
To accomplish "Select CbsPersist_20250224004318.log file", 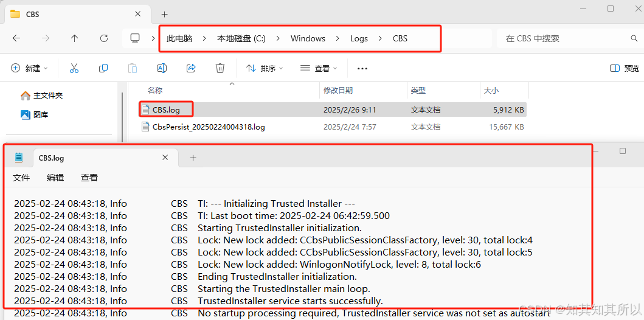I will coord(333,127).
